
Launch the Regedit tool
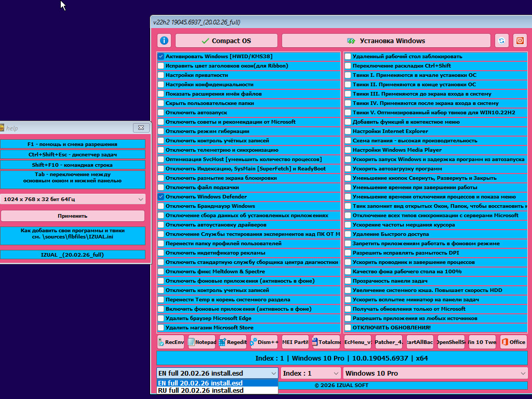(x=233, y=342)
